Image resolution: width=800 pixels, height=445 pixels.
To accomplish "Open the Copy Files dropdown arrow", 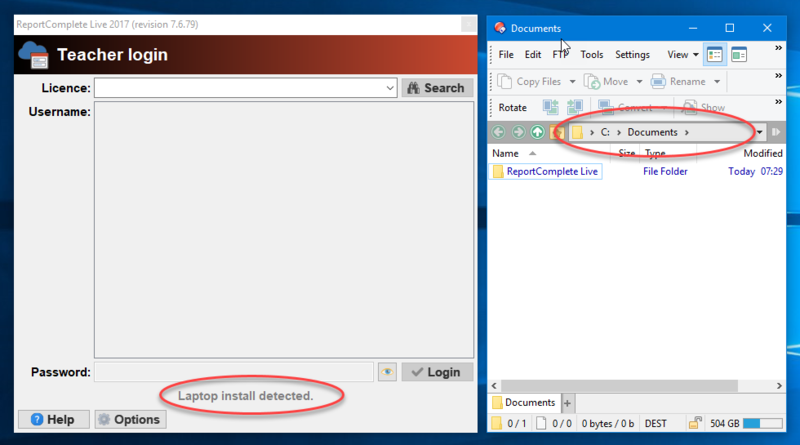I will coord(572,82).
